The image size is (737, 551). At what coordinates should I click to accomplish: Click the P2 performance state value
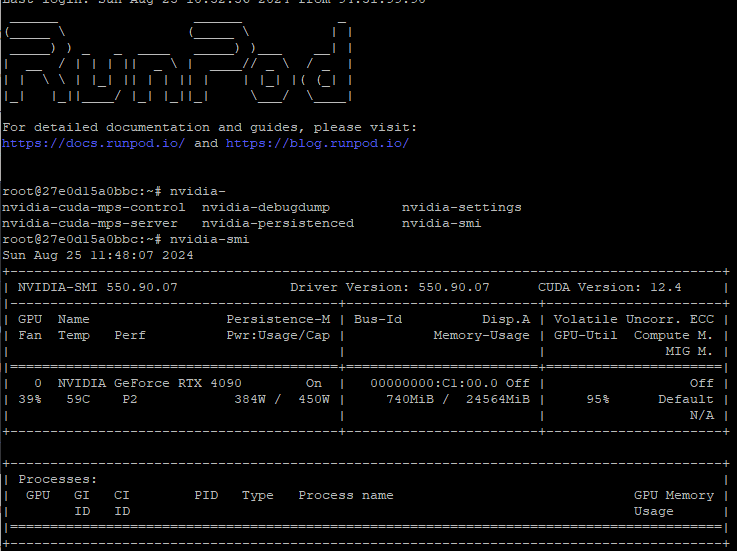click(x=130, y=399)
